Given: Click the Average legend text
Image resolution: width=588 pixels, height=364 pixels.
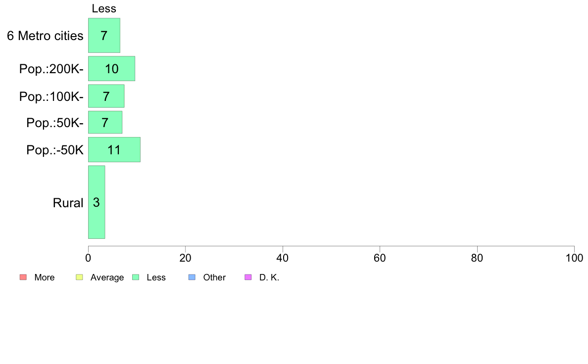Looking at the screenshot, I should click(x=107, y=277).
